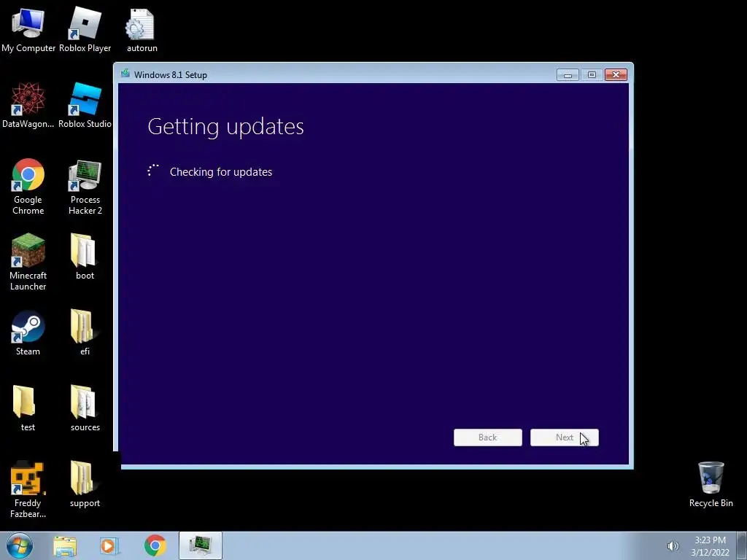Viewport: 747px width, 560px height.
Task: Select the Minecraft Launcher shortcut
Action: (x=28, y=262)
